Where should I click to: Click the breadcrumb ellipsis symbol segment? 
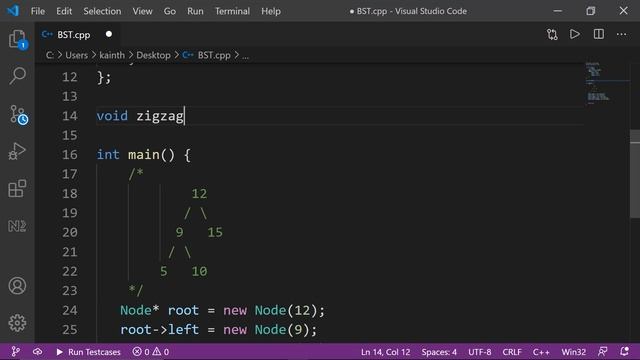pos(245,56)
